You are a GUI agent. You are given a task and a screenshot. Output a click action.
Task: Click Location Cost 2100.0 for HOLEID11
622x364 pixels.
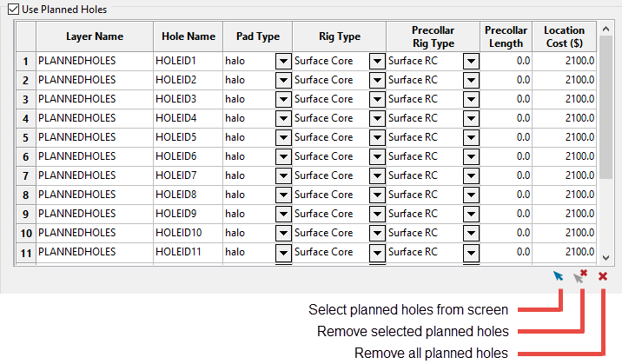click(564, 252)
